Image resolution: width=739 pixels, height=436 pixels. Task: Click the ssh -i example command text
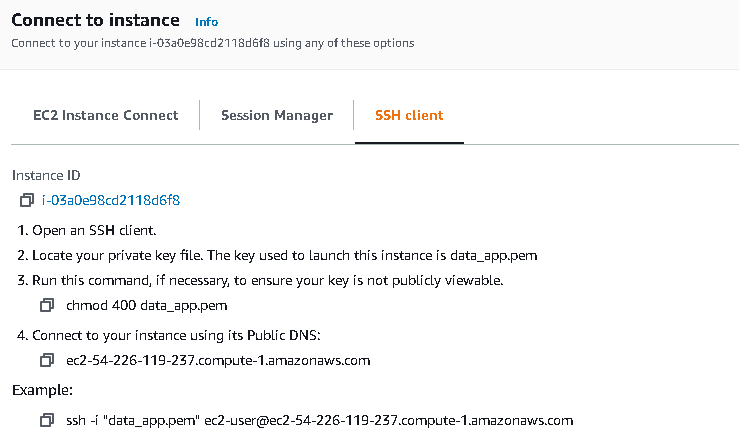[320, 420]
